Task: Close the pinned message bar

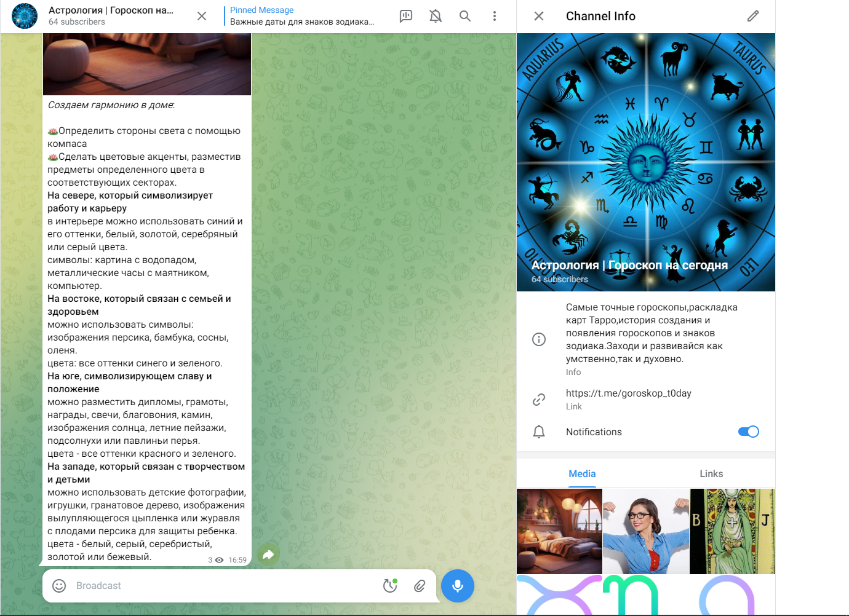Action: click(x=202, y=16)
